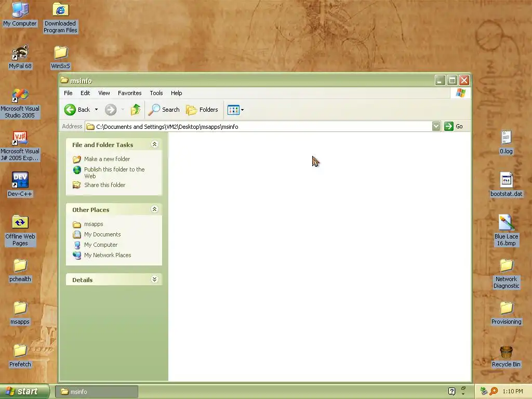Expand the Details panel

click(154, 279)
